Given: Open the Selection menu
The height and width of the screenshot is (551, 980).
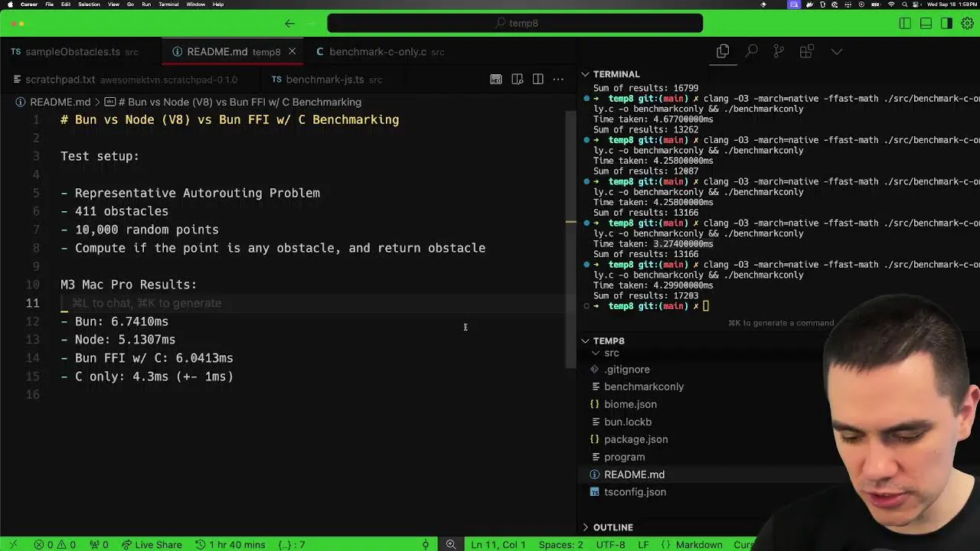Looking at the screenshot, I should 89,4.
